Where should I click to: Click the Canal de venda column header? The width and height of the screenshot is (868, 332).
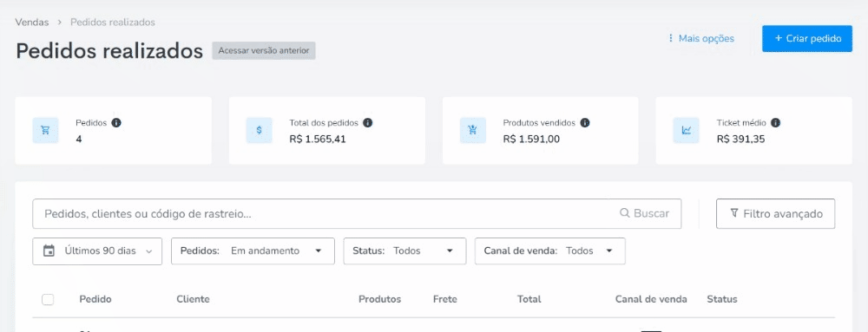pos(651,299)
